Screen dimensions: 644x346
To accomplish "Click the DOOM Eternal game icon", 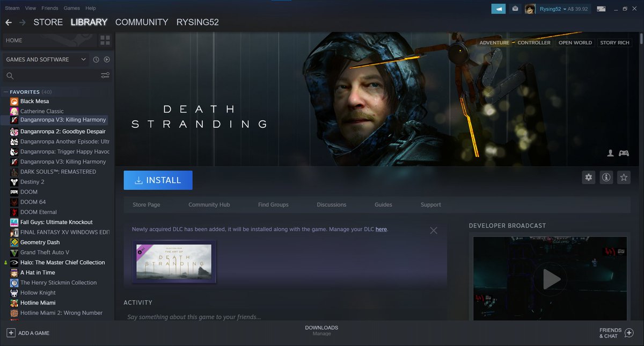I will point(14,212).
